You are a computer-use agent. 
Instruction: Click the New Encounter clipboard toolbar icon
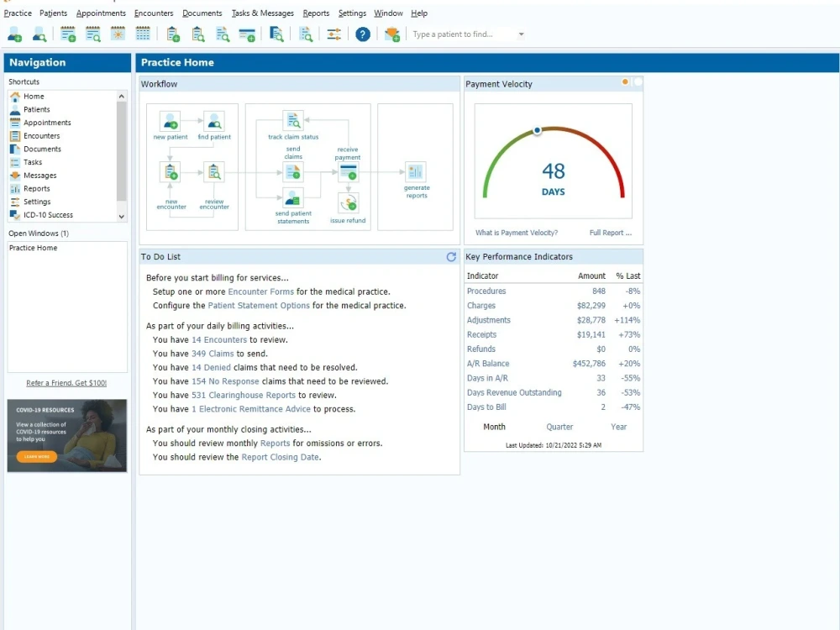point(173,34)
